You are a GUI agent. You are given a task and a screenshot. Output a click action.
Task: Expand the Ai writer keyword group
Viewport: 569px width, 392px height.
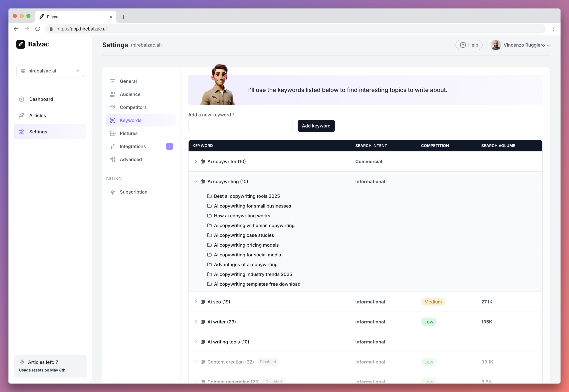click(196, 322)
